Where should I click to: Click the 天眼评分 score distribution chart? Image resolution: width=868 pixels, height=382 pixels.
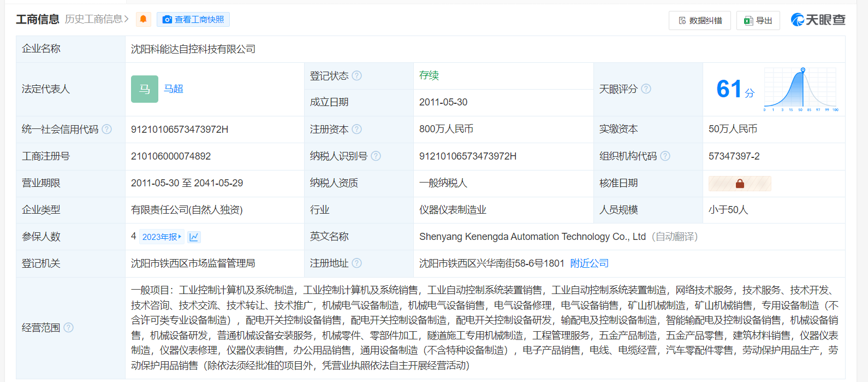pos(801,90)
